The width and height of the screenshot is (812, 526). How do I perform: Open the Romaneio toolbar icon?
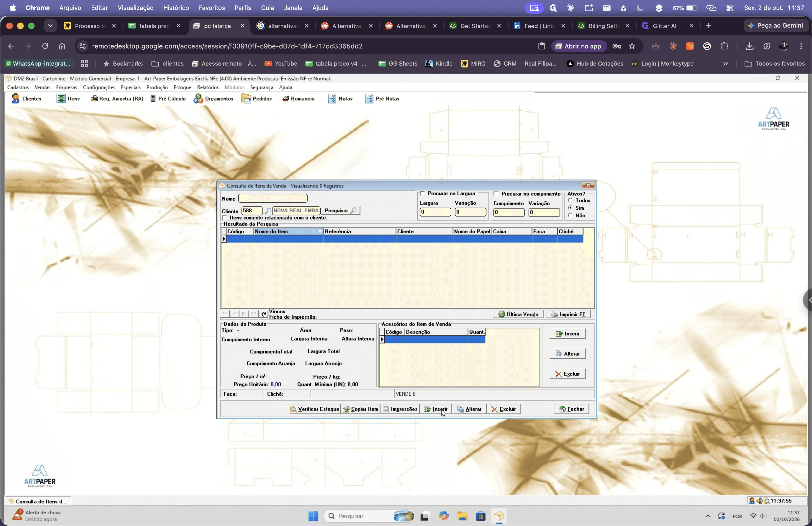point(298,99)
